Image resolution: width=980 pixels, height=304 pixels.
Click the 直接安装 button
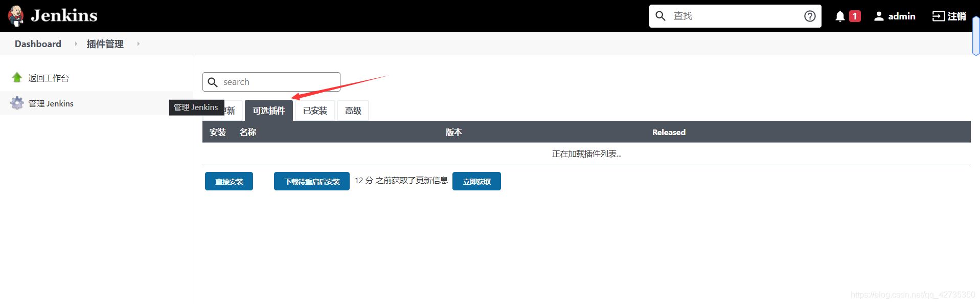(x=229, y=181)
